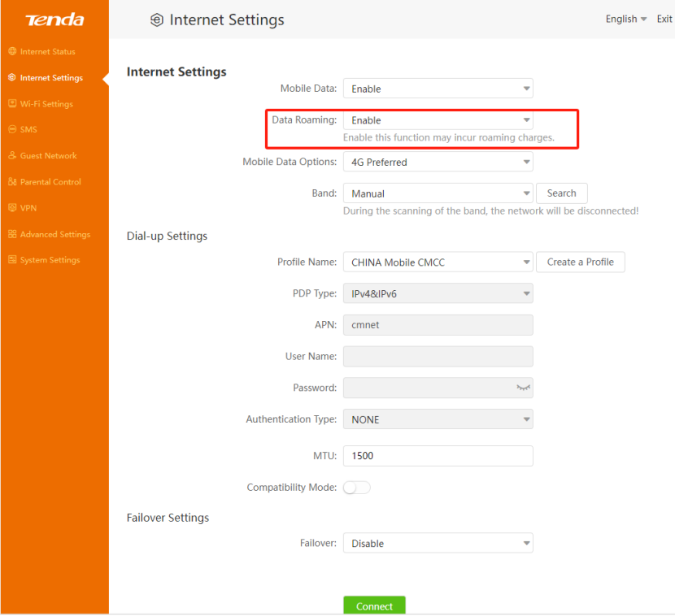Click the System Settings sidebar icon
Screen dimensions: 675x616
tap(12, 260)
